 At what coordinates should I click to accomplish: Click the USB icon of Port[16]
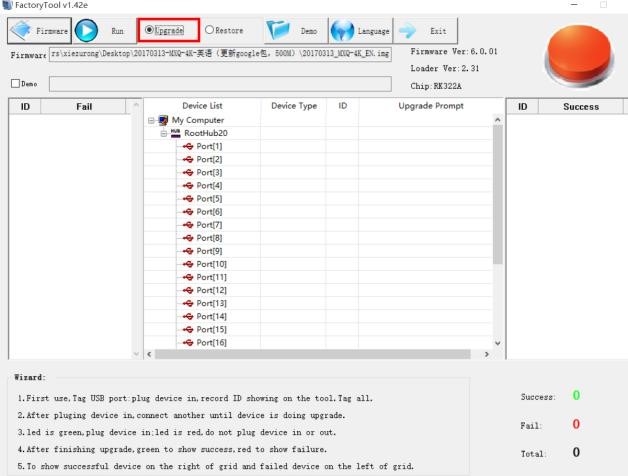click(x=188, y=343)
